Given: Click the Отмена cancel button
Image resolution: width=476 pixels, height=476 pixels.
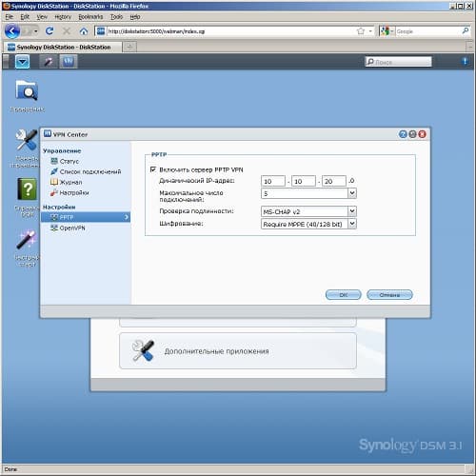Looking at the screenshot, I should coord(389,295).
